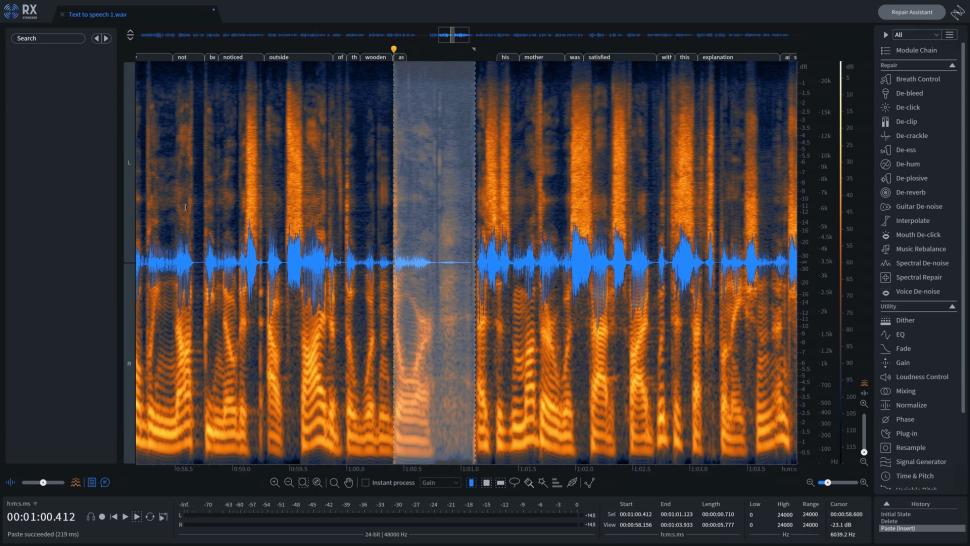The width and height of the screenshot is (970, 546).
Task: Open the De-hum module
Action: (x=907, y=164)
